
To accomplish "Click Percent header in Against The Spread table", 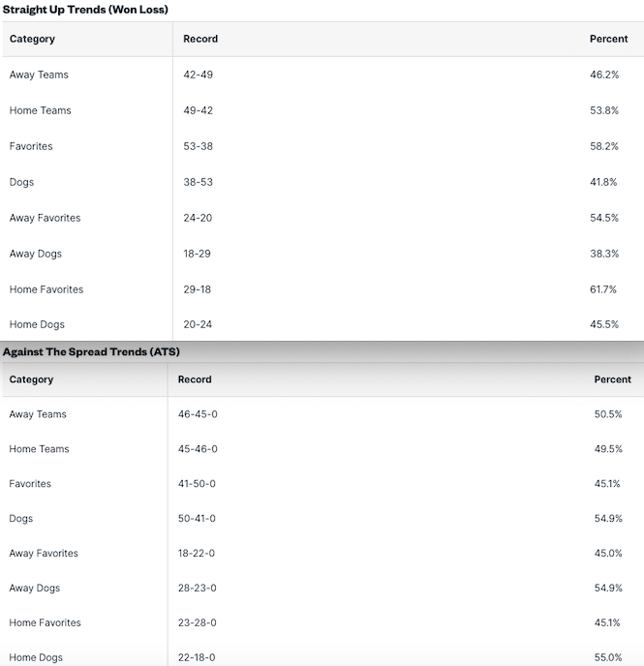I will tap(612, 379).
